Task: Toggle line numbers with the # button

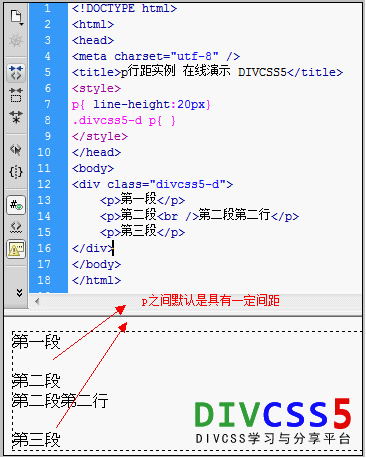Action: (16, 204)
